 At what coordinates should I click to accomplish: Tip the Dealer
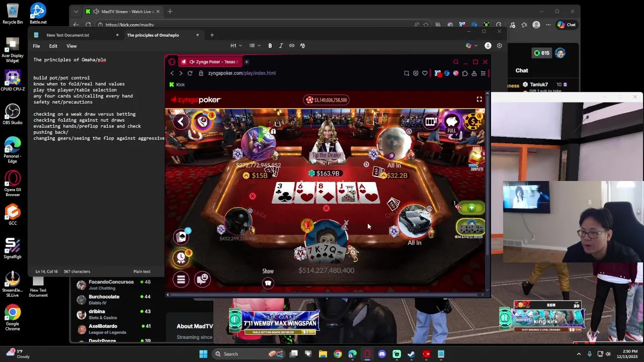(x=327, y=155)
